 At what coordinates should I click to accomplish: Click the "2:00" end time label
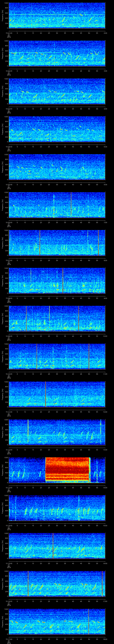click(105, 33)
